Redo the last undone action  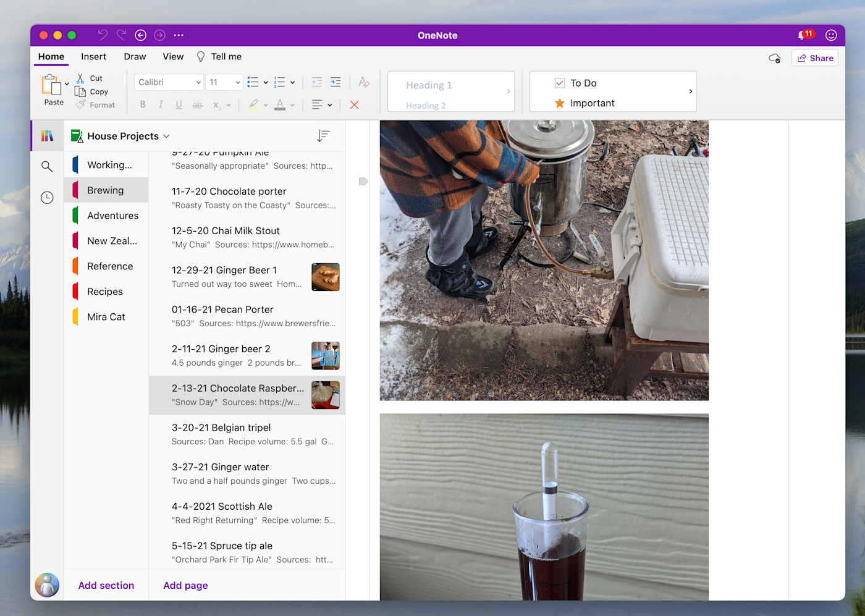click(121, 35)
